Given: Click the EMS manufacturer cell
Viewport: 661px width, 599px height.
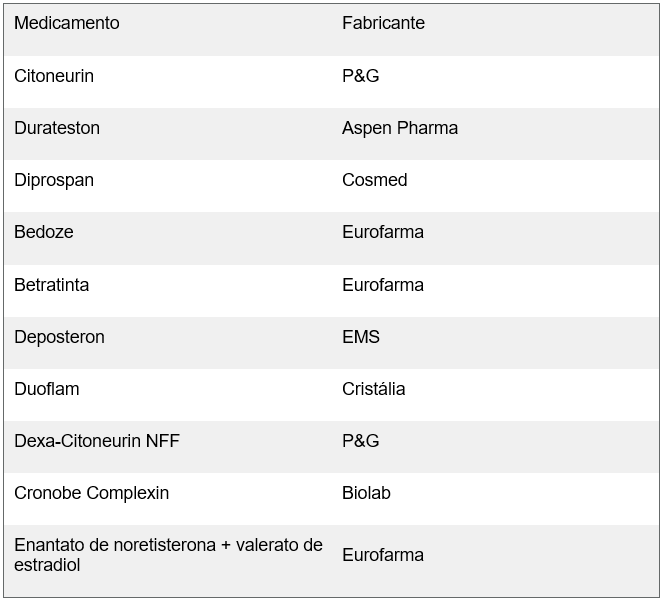Looking at the screenshot, I should coord(361,337).
